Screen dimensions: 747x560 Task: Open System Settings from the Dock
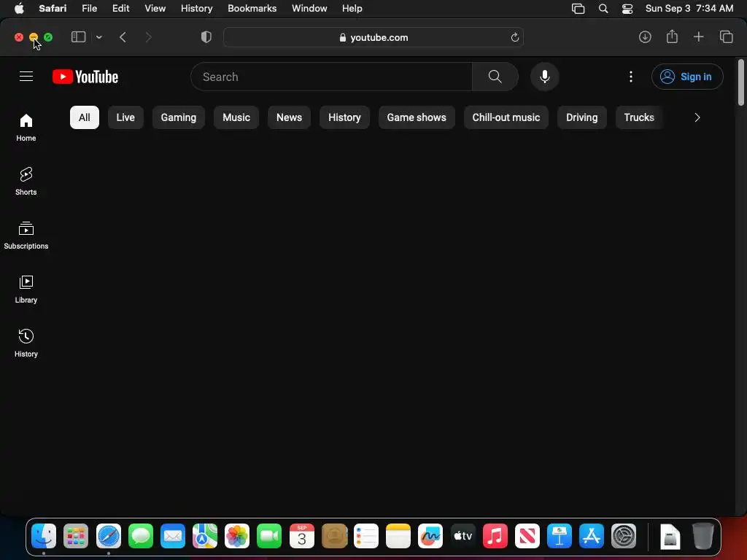coord(624,536)
